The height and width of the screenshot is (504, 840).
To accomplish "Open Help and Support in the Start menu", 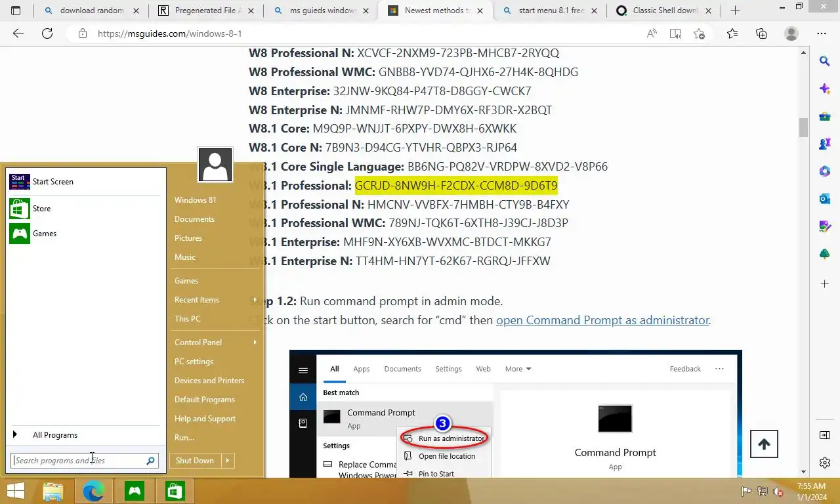I will [x=205, y=419].
